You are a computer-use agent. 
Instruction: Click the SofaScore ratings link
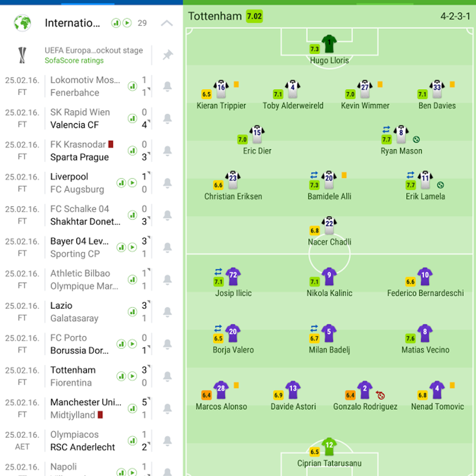click(74, 60)
